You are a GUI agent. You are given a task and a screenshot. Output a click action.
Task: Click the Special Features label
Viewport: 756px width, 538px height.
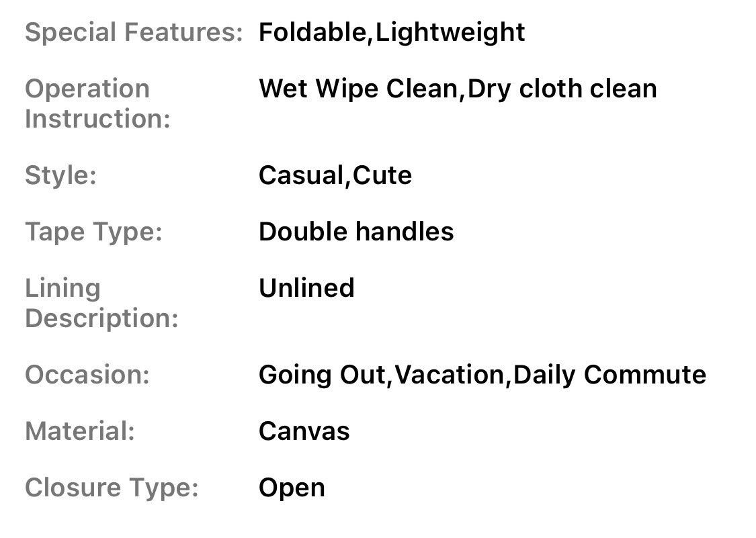pos(133,32)
